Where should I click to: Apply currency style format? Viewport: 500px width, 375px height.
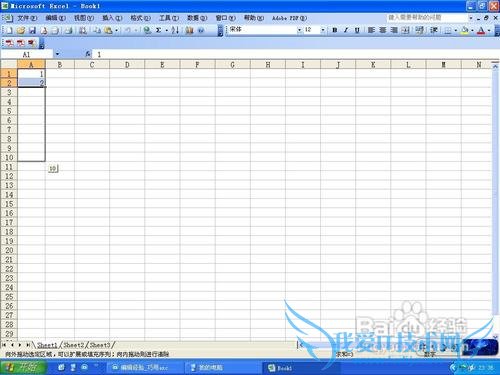point(420,30)
